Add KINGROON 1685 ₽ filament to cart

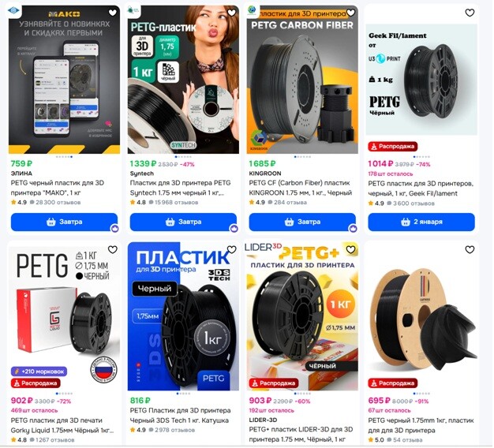point(302,222)
